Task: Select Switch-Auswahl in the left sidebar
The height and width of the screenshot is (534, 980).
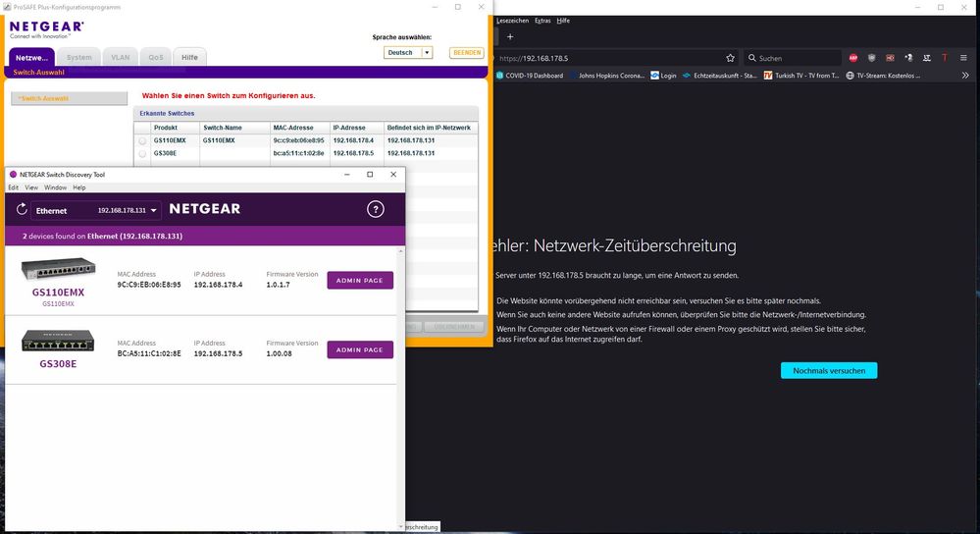Action: pos(70,98)
